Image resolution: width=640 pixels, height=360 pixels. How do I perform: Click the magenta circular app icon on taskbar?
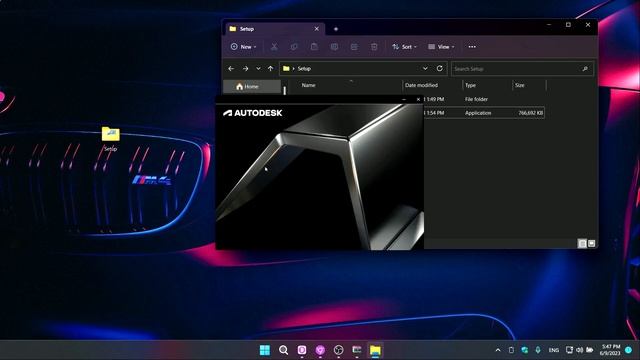[x=320, y=350]
